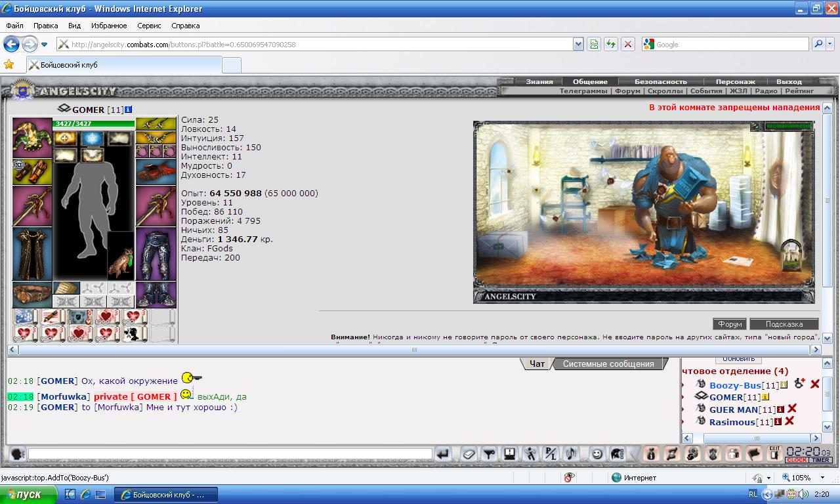Click the XII bracers equipment slot

pos(32,172)
